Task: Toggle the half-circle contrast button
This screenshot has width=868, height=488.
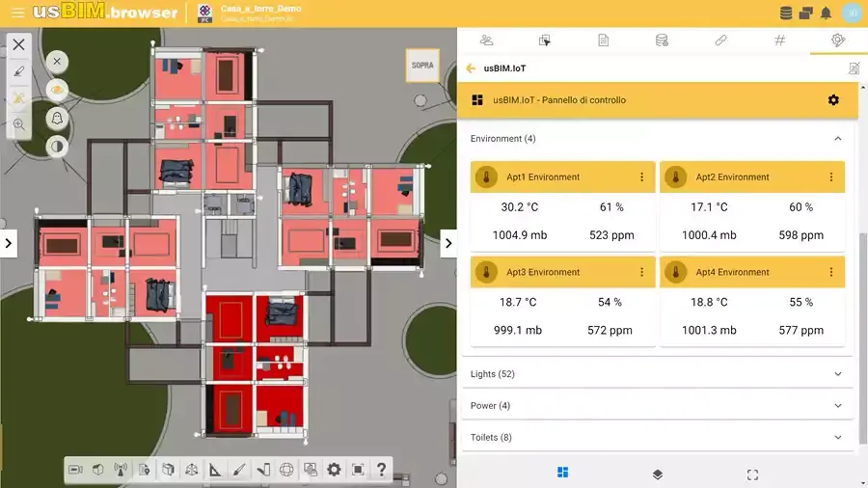Action: tap(57, 146)
